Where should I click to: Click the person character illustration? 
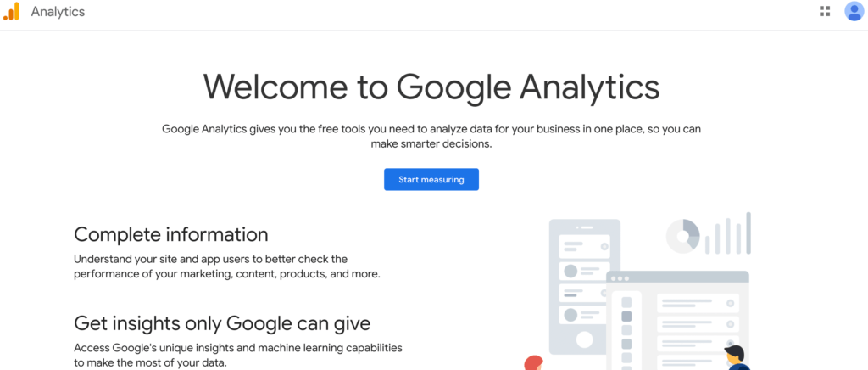click(x=735, y=356)
